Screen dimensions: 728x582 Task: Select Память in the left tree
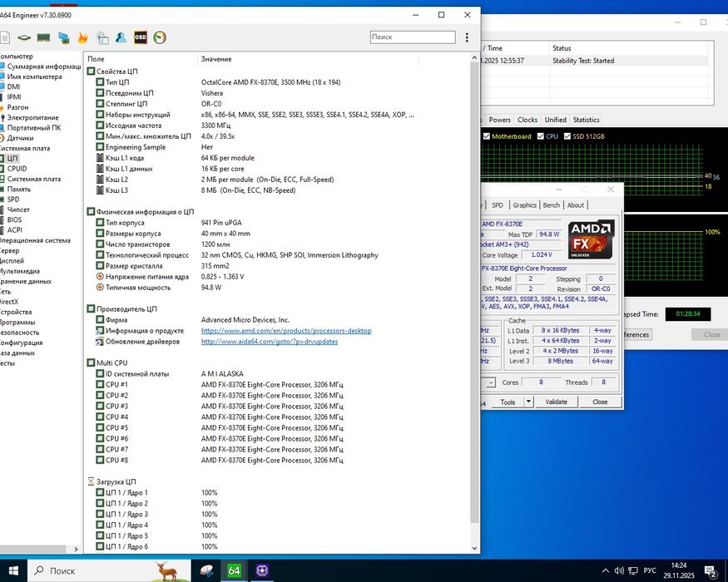pyautogui.click(x=18, y=189)
